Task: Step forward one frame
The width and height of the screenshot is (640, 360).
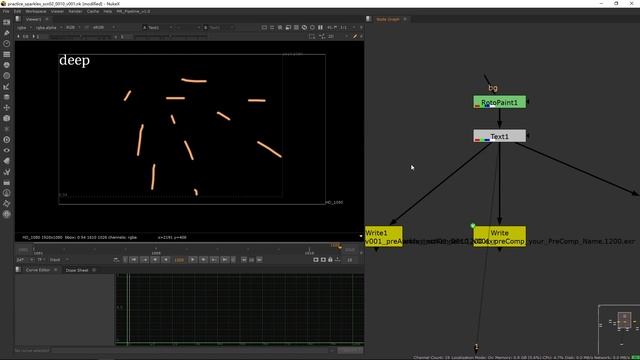Action: click(203, 260)
